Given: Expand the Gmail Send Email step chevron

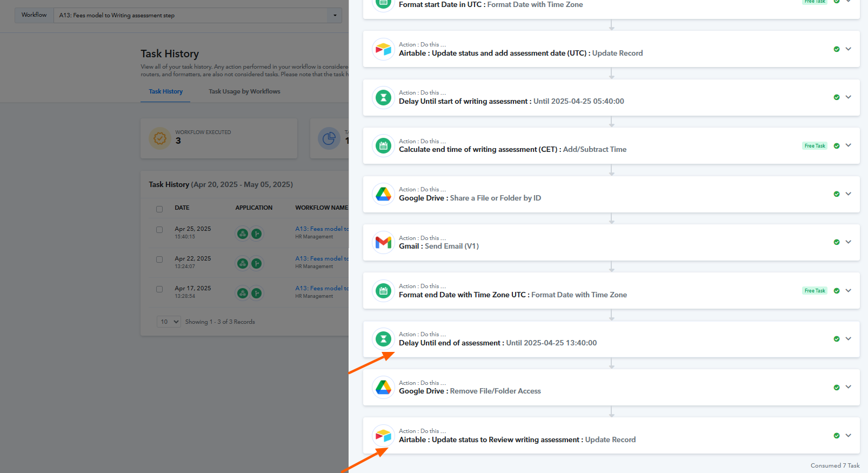Looking at the screenshot, I should click(848, 242).
